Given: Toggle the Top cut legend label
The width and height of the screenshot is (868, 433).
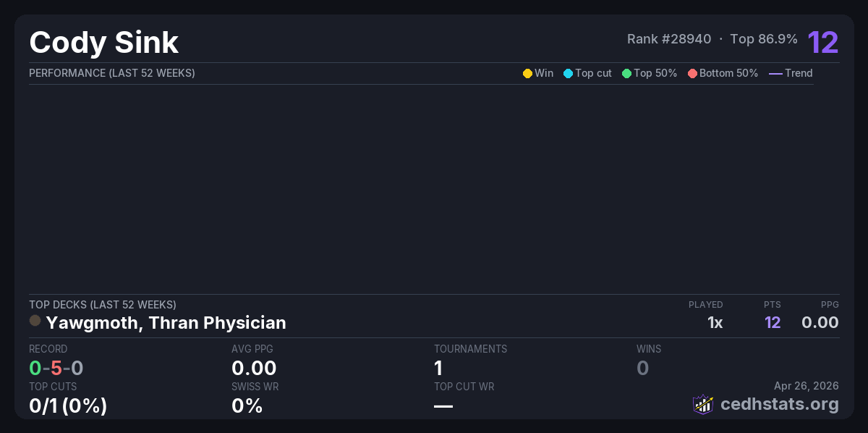Looking at the screenshot, I should pyautogui.click(x=593, y=73).
